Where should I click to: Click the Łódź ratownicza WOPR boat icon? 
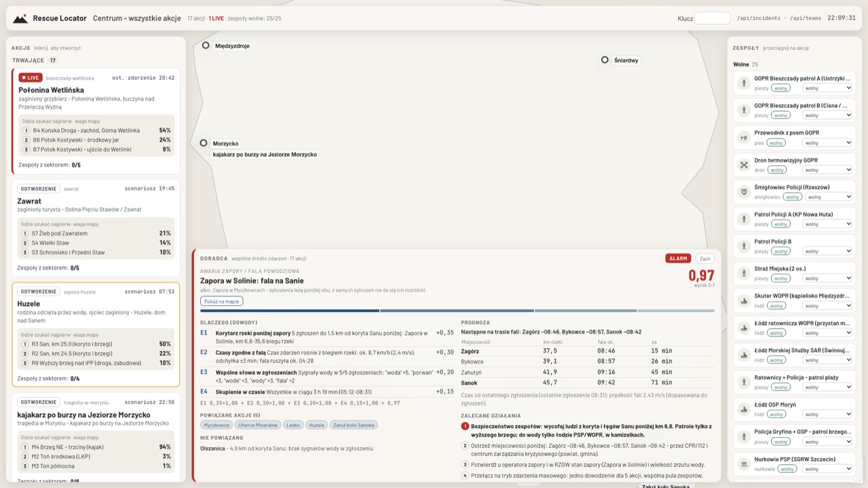pyautogui.click(x=743, y=327)
